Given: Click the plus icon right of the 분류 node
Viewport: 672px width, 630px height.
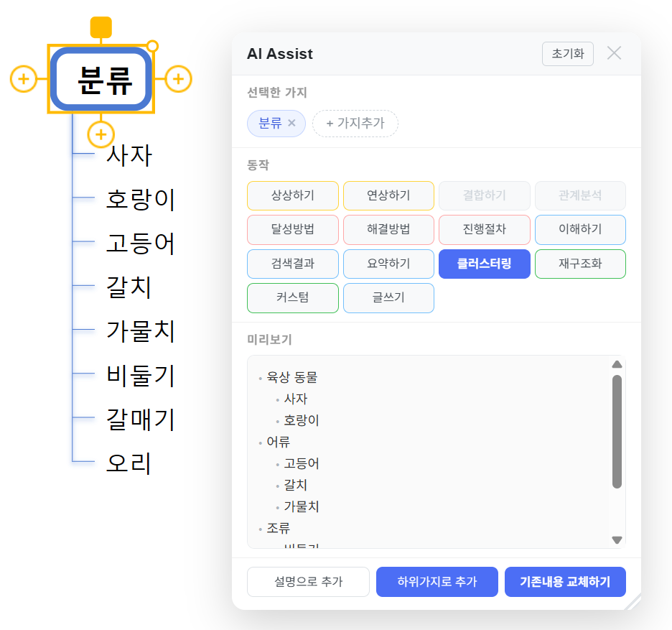Looking at the screenshot, I should click(x=177, y=80).
